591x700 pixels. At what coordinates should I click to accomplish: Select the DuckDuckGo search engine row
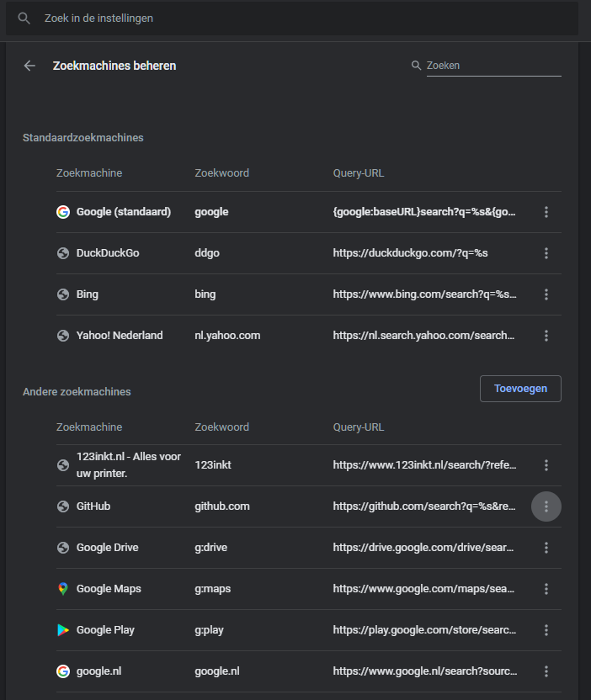(253, 253)
